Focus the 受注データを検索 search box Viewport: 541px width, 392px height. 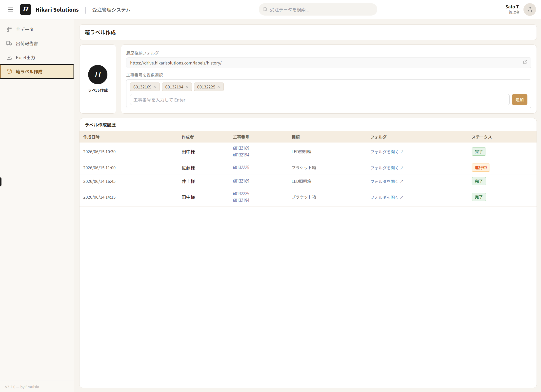[318, 10]
